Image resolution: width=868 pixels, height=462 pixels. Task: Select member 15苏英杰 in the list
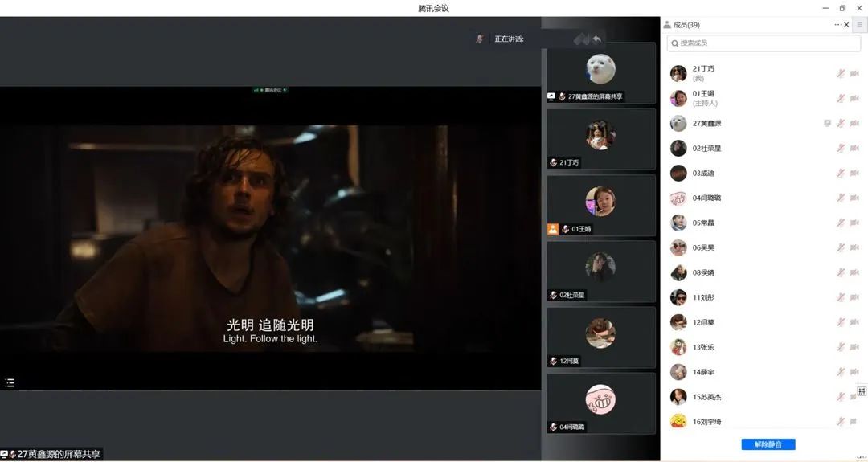(x=707, y=397)
